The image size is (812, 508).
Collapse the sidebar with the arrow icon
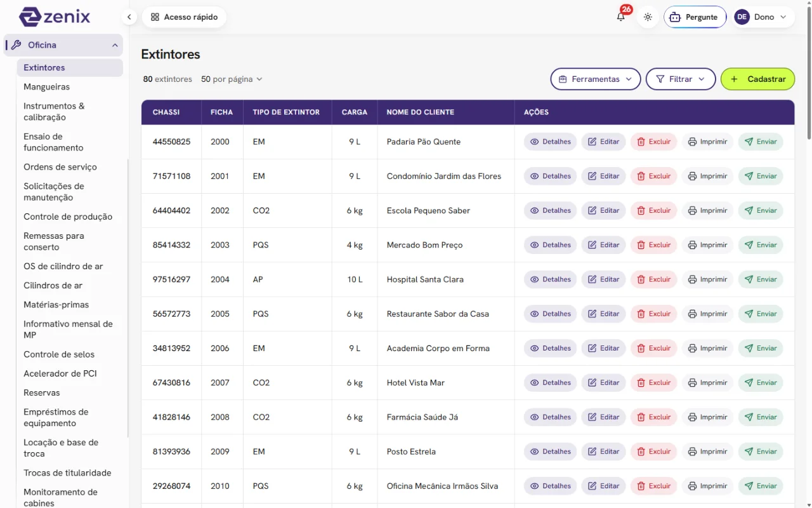[129, 17]
